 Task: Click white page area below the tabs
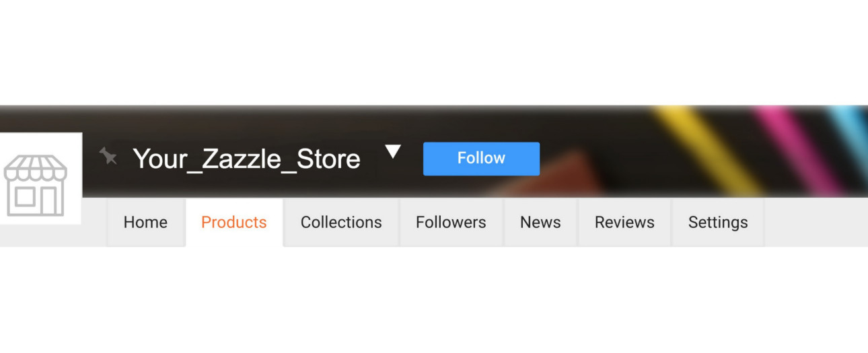(434, 303)
